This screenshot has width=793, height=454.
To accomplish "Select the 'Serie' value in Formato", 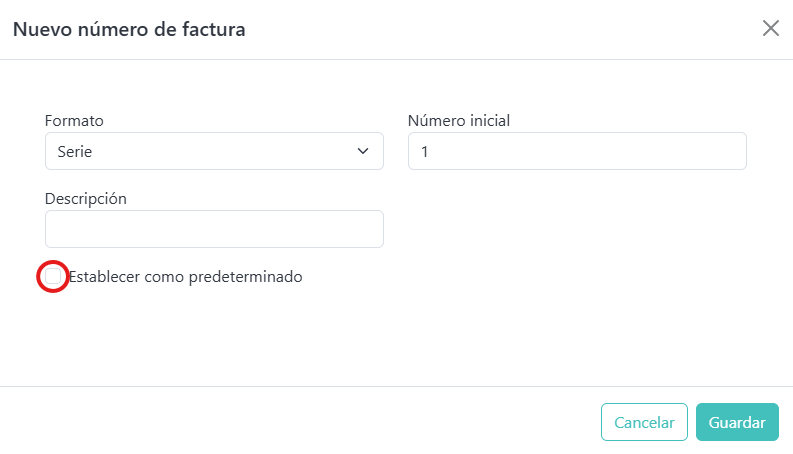I will pyautogui.click(x=76, y=151).
